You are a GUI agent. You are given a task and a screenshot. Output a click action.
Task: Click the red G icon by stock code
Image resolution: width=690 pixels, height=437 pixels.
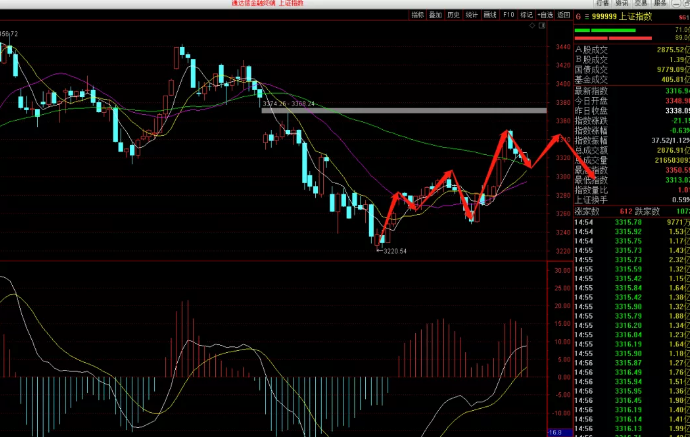(x=578, y=17)
